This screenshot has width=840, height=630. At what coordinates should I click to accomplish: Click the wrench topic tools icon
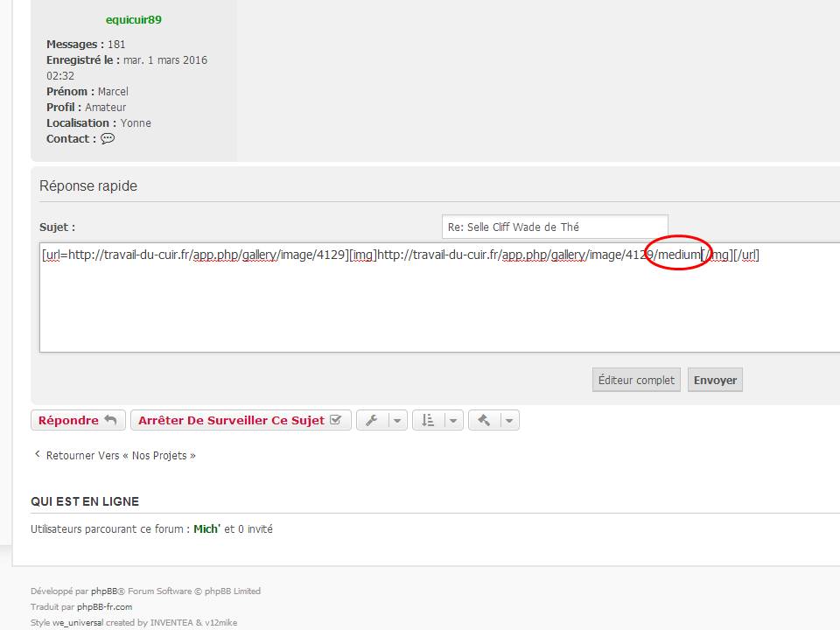pyautogui.click(x=371, y=421)
